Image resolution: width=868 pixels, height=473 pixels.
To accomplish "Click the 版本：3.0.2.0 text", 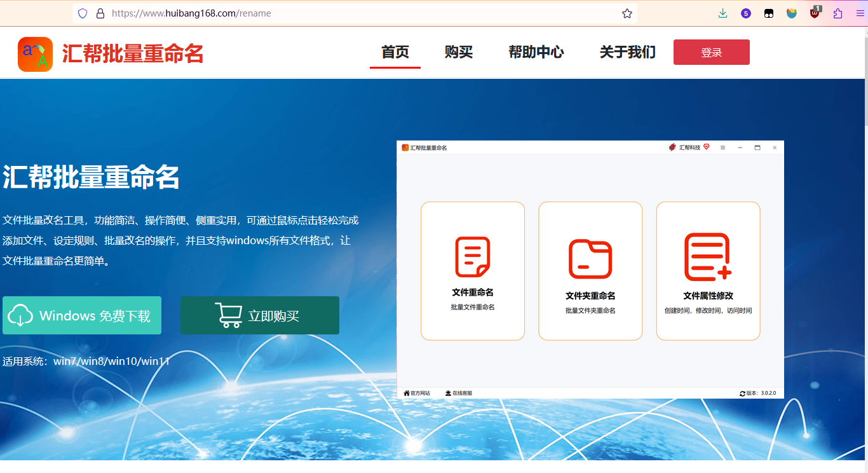I will (x=761, y=394).
